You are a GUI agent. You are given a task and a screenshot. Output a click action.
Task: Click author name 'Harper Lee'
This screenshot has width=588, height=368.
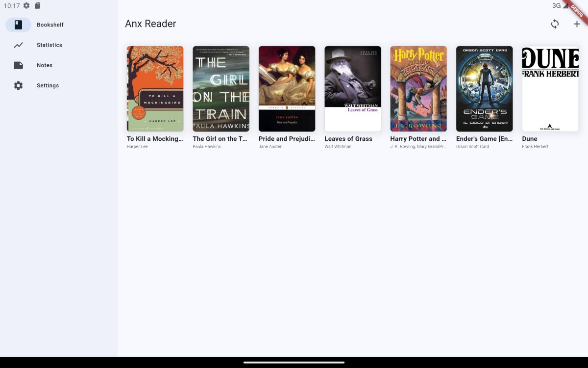pos(137,147)
